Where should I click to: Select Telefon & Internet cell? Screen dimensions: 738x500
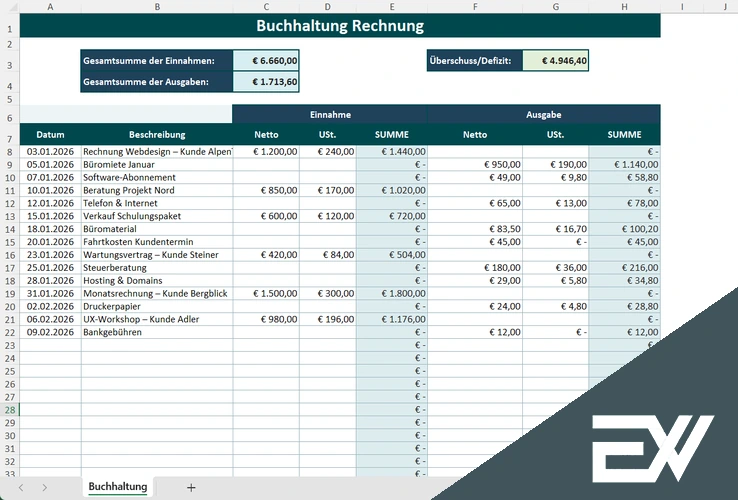(x=157, y=203)
